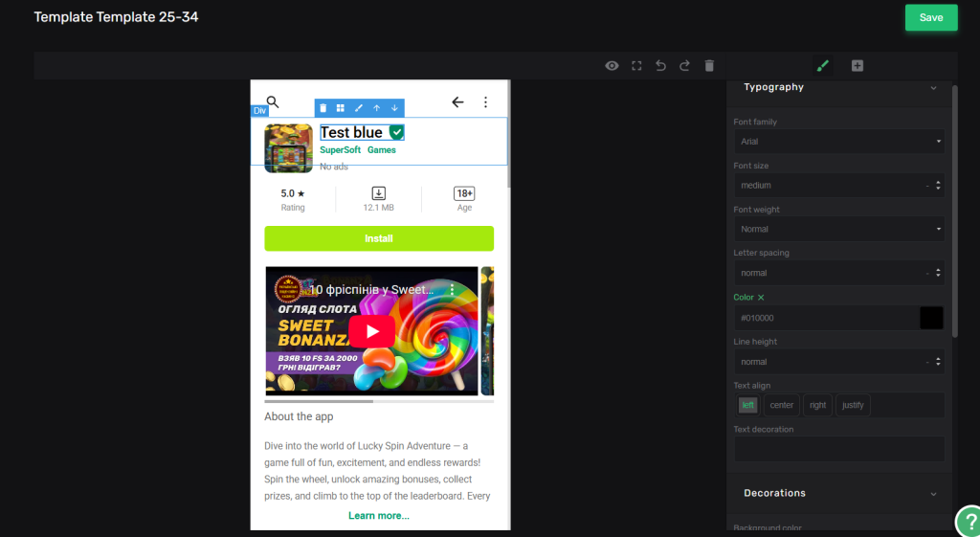
Task: Move the selected element up
Action: tap(376, 108)
